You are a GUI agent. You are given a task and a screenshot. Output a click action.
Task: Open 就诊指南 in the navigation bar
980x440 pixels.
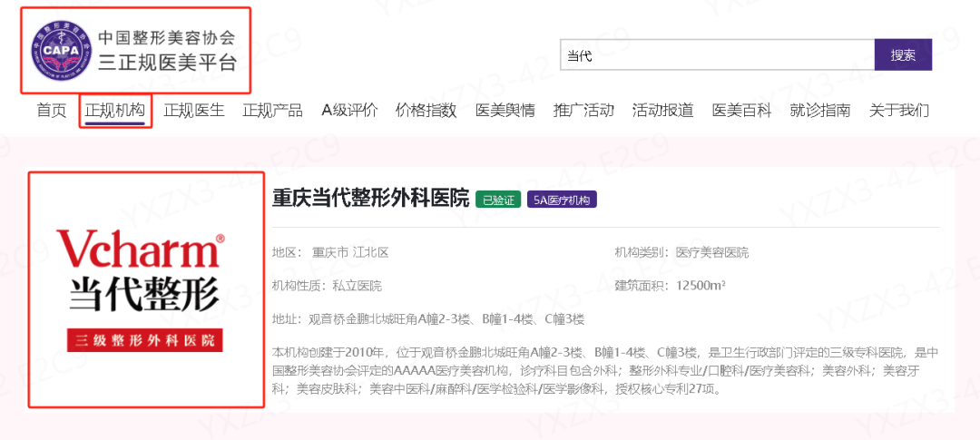[820, 111]
